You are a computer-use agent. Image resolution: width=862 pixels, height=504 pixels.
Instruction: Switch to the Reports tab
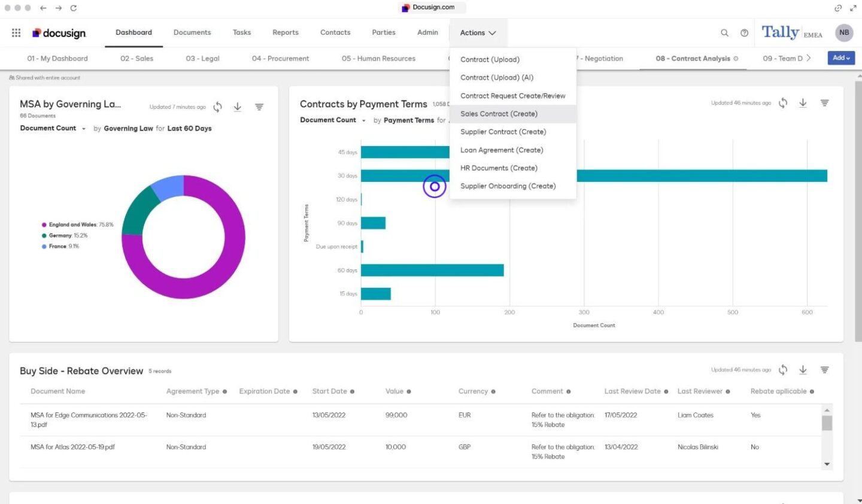[x=286, y=32]
